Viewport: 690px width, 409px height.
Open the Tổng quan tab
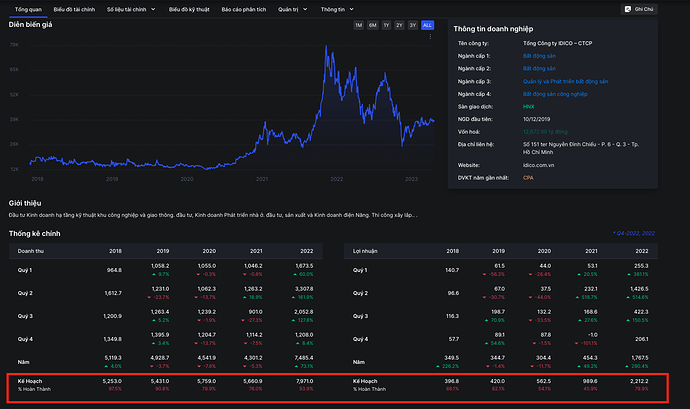tap(28, 8)
